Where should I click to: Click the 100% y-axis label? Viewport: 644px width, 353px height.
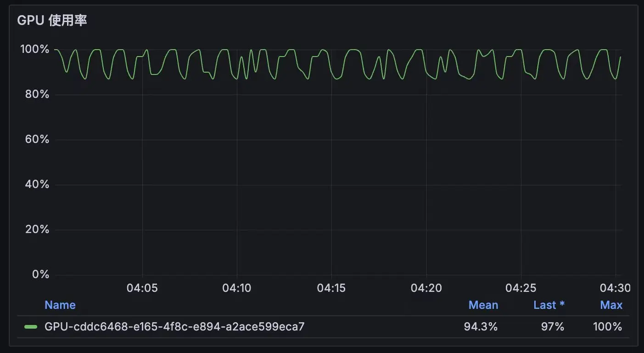34,49
